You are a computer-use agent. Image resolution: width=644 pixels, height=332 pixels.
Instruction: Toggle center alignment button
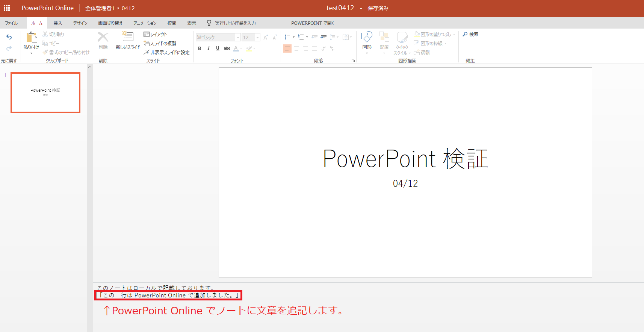pyautogui.click(x=296, y=49)
